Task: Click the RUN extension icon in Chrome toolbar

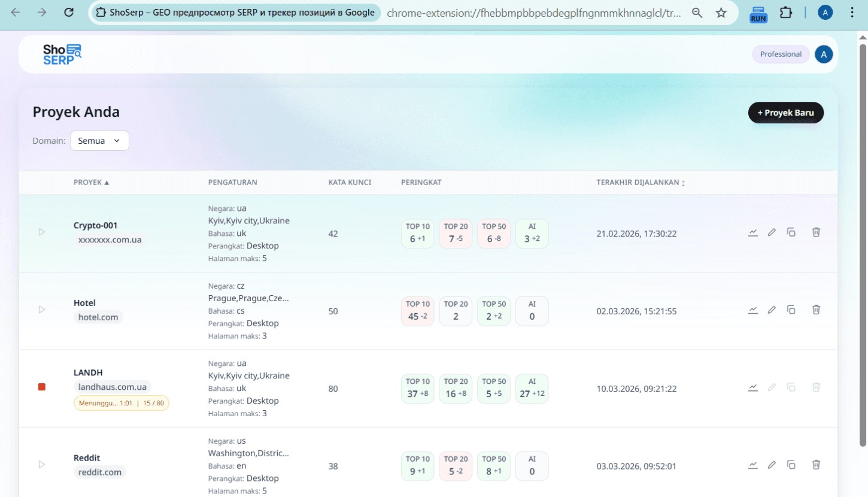Action: tap(758, 13)
